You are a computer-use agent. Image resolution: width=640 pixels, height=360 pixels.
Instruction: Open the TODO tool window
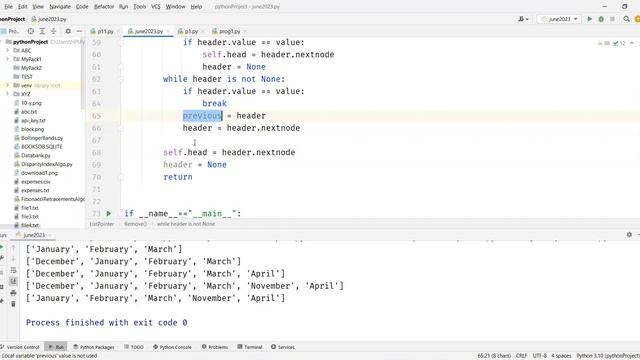(134, 347)
